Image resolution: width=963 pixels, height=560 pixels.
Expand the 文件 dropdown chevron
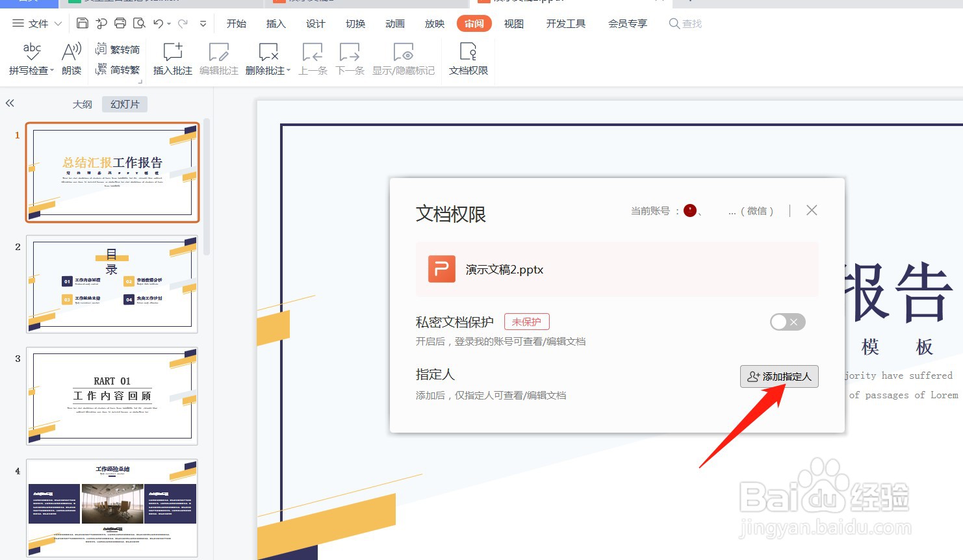(x=58, y=23)
